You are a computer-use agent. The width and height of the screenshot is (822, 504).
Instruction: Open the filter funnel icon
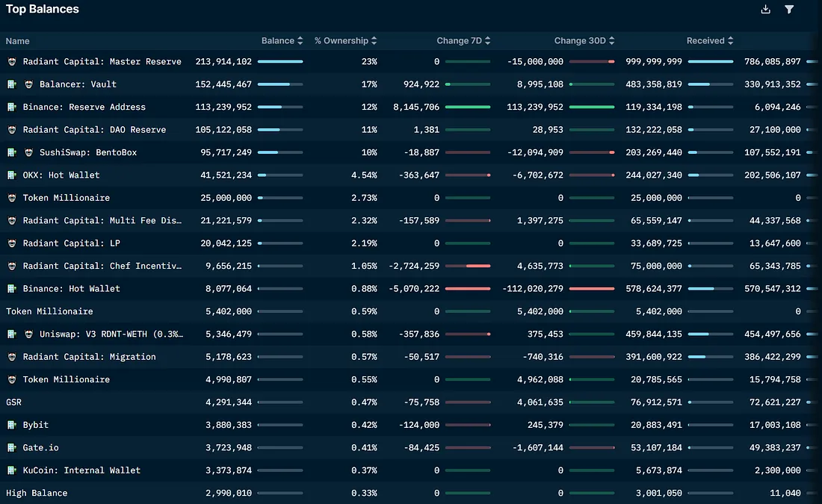pos(789,10)
